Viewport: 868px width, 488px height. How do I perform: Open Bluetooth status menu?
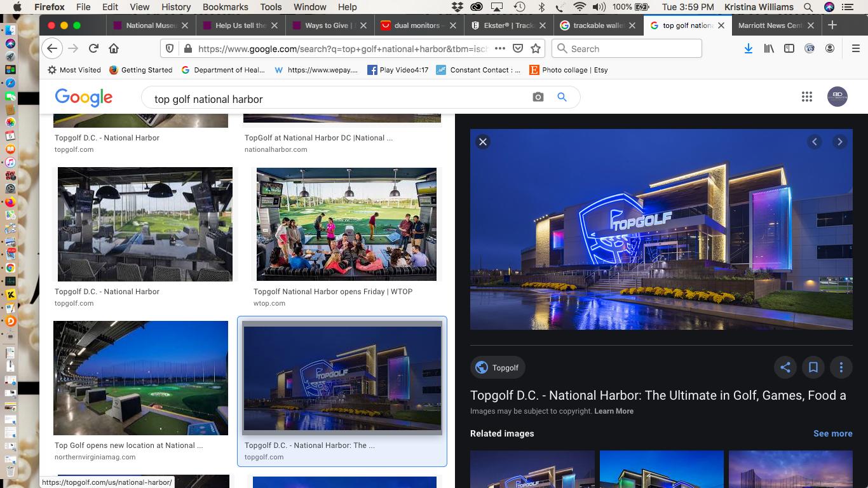coord(542,7)
